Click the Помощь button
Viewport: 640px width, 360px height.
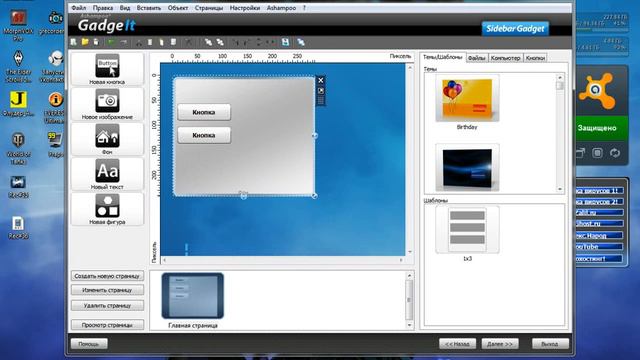[89, 344]
